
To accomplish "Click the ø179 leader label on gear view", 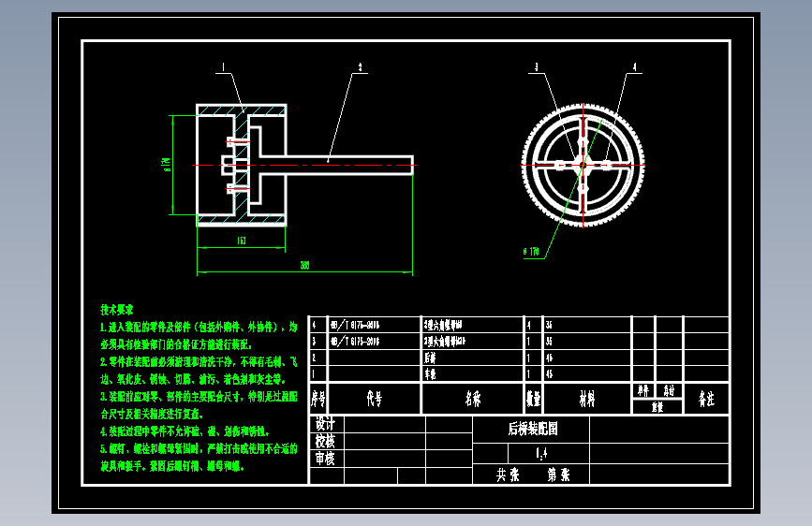I will pos(531,252).
